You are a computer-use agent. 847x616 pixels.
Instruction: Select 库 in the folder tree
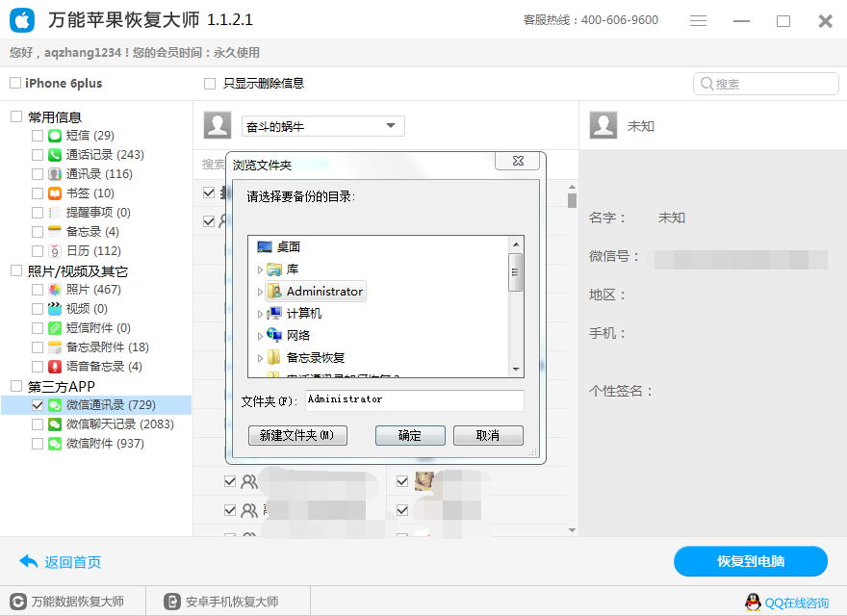click(x=293, y=269)
